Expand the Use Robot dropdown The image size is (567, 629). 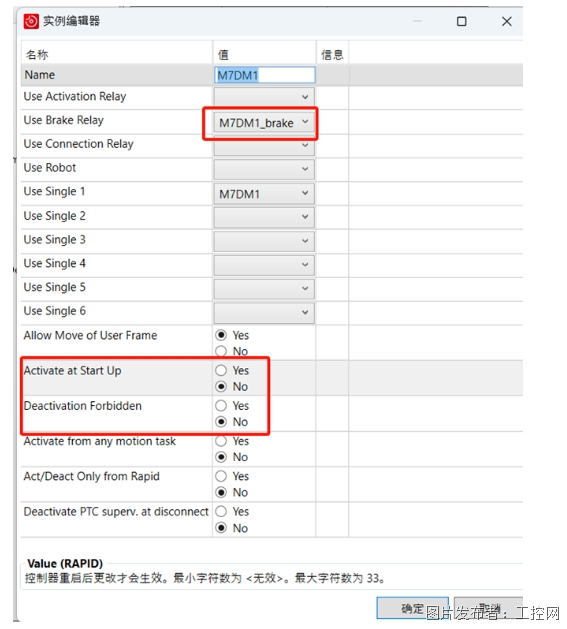click(264, 169)
